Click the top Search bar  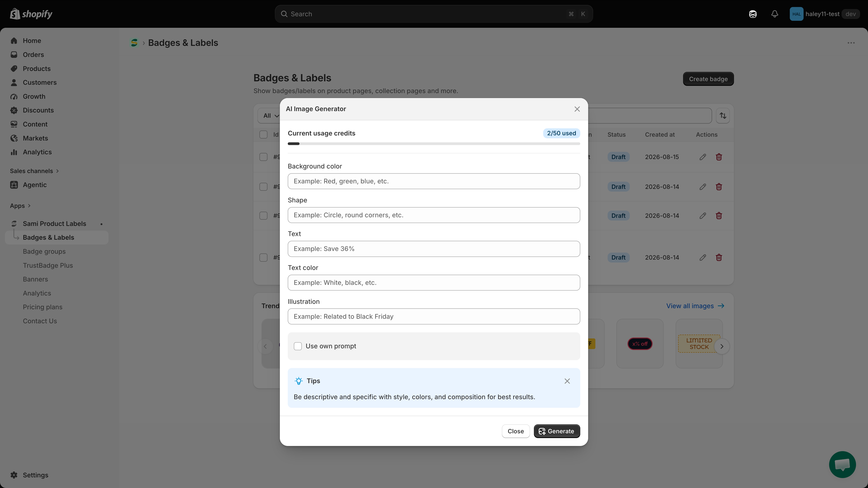coord(434,14)
